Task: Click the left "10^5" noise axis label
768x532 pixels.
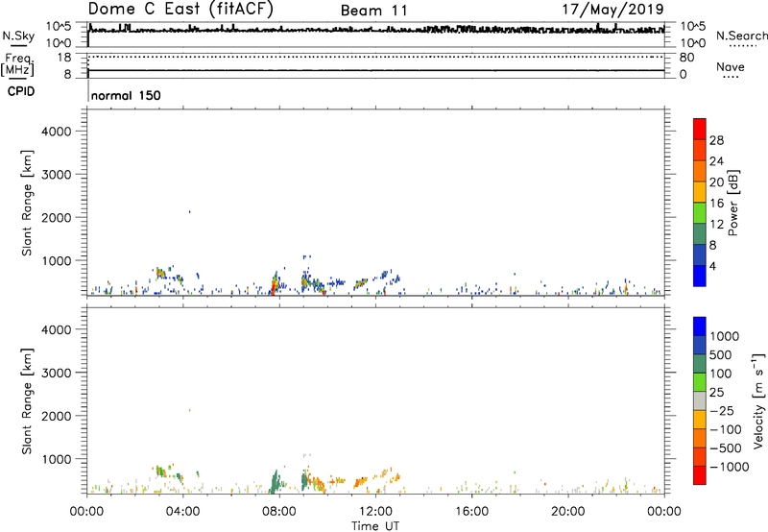Action: point(59,26)
